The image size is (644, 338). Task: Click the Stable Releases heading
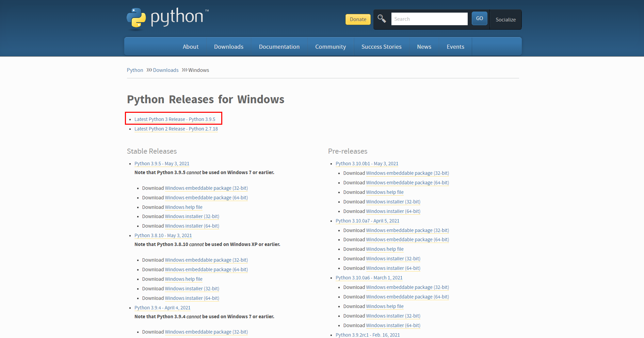coord(152,151)
